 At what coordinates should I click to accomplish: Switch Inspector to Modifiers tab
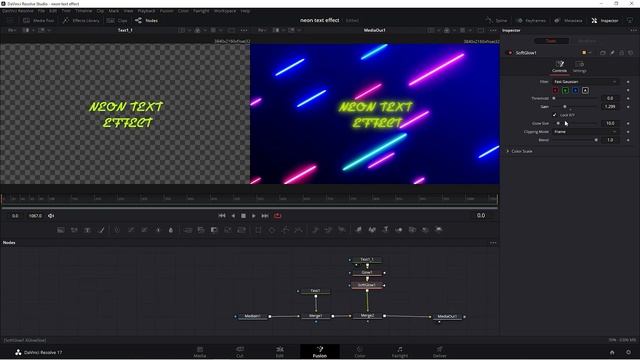click(x=587, y=41)
